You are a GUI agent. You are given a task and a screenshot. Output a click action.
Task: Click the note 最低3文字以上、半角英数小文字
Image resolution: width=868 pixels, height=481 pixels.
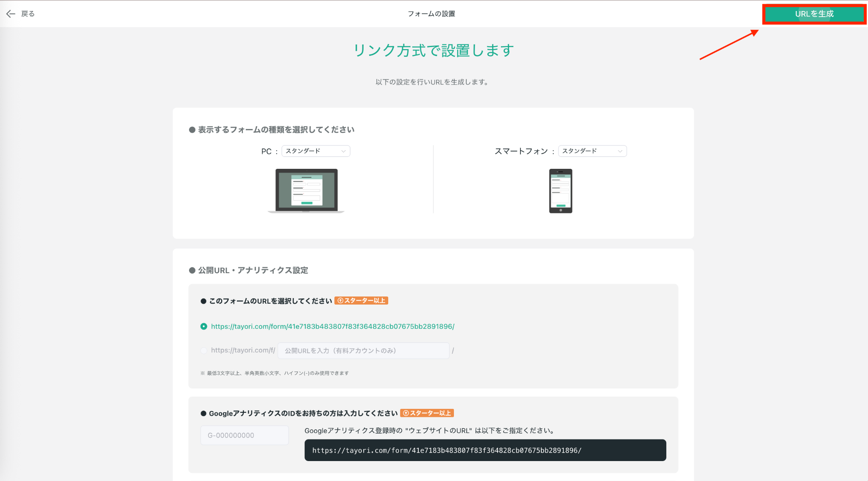point(275,373)
